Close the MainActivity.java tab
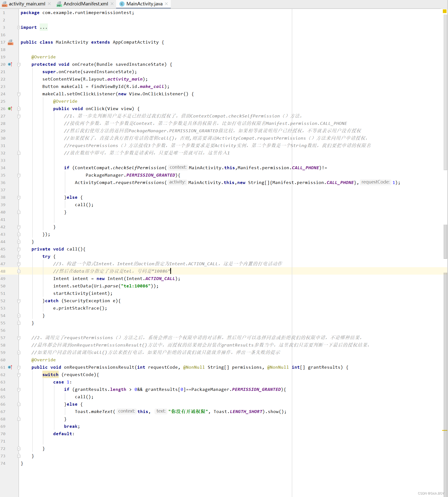This screenshot has height=497, width=448. (x=166, y=4)
